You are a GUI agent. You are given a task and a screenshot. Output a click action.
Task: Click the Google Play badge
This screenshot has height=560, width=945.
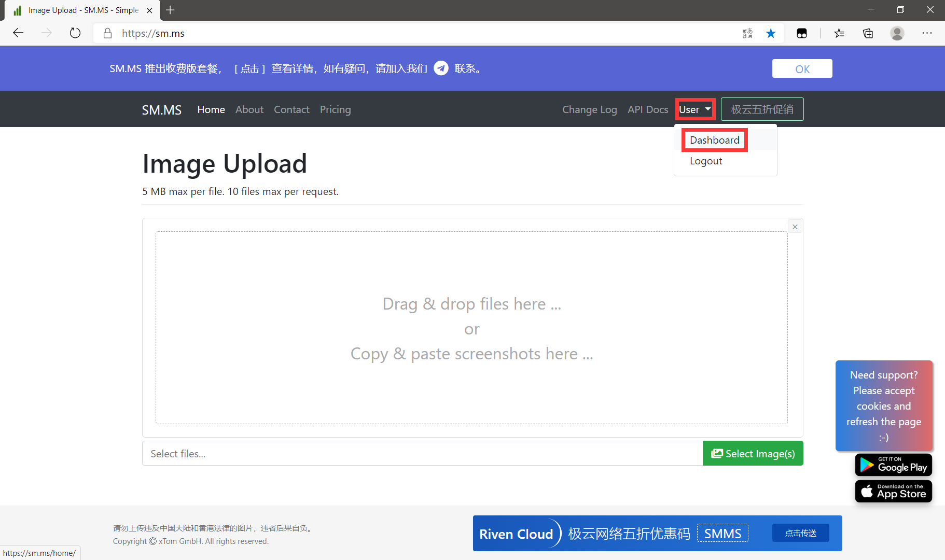click(x=894, y=465)
